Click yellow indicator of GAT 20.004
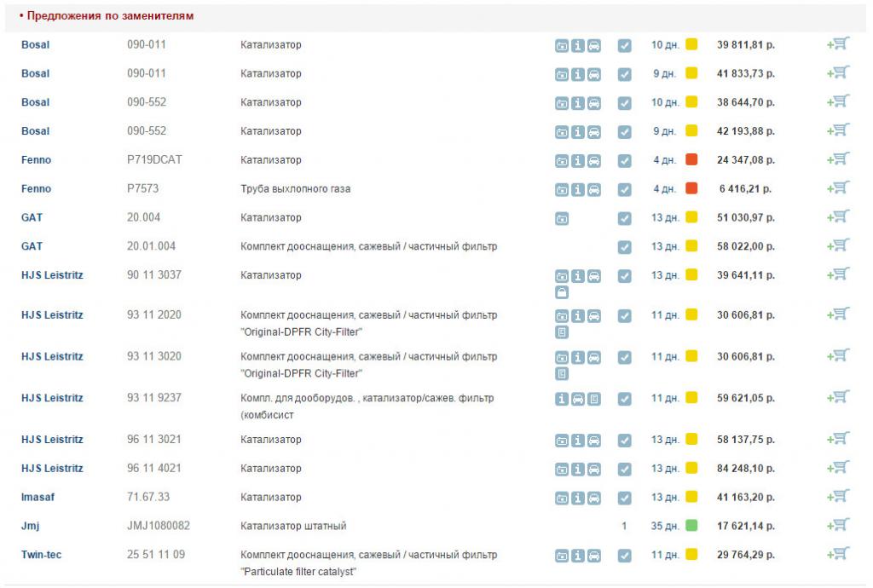 pyautogui.click(x=691, y=217)
